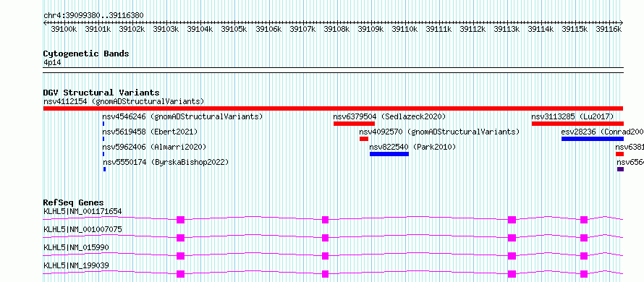Click the 39105k ruler tick label
The width and height of the screenshot is (644, 282).
click(234, 29)
